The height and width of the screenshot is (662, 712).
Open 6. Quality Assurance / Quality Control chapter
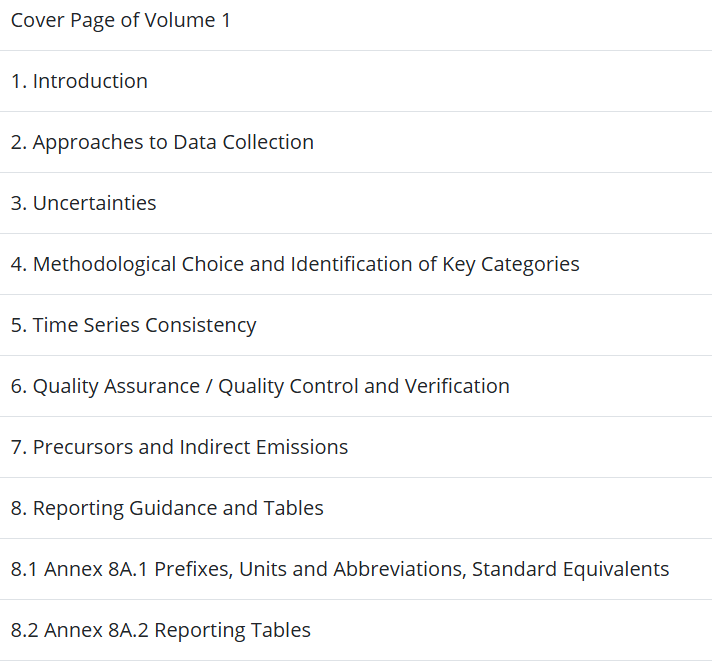[356, 386]
